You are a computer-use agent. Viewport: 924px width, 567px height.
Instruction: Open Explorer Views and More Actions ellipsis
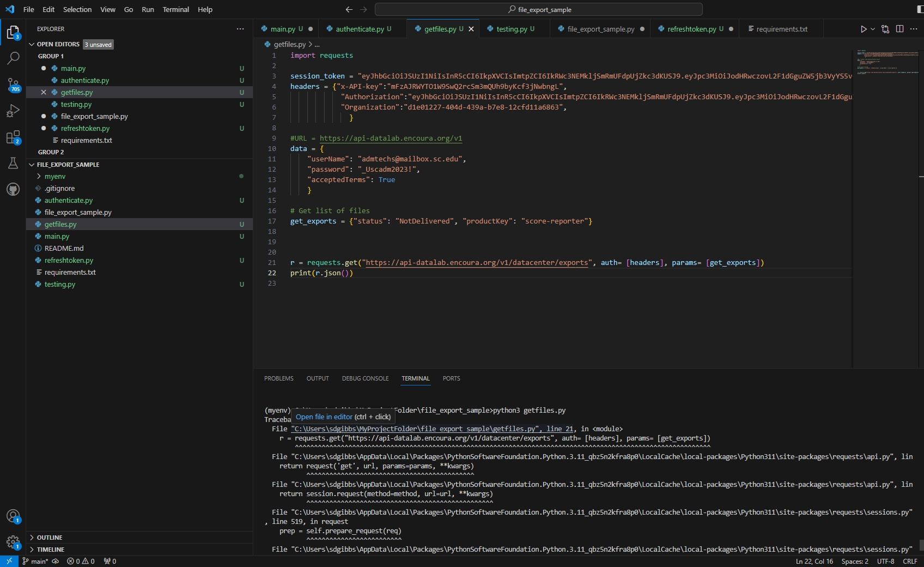click(x=240, y=29)
